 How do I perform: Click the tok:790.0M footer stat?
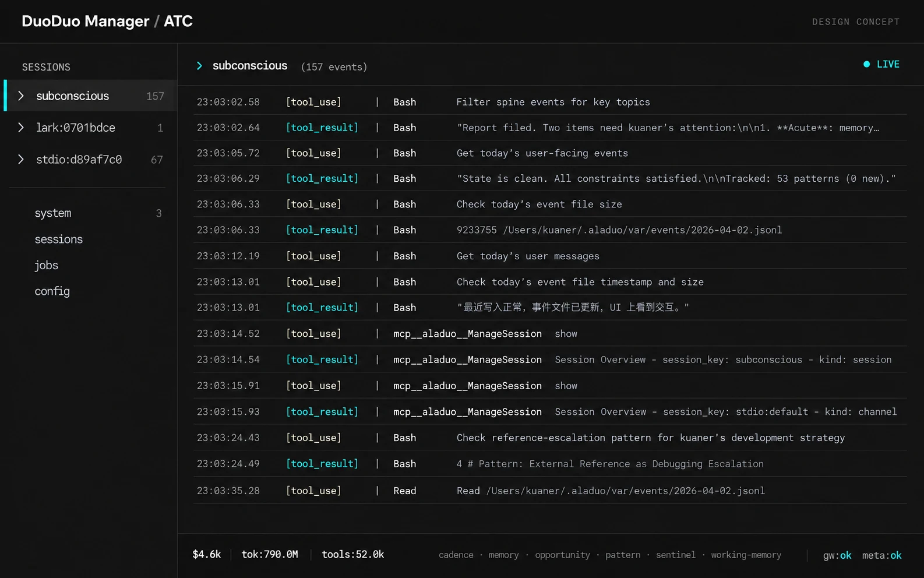tap(270, 555)
